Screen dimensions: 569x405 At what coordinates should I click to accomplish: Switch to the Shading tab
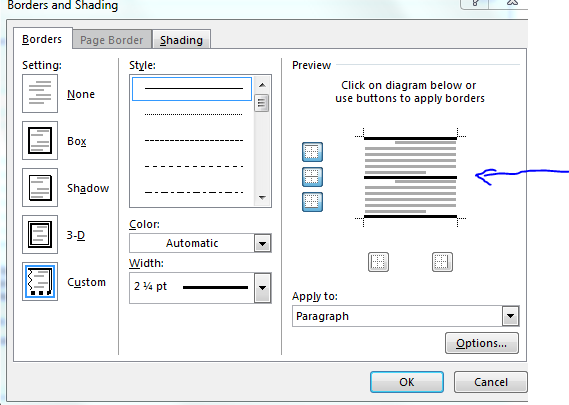pyautogui.click(x=181, y=40)
